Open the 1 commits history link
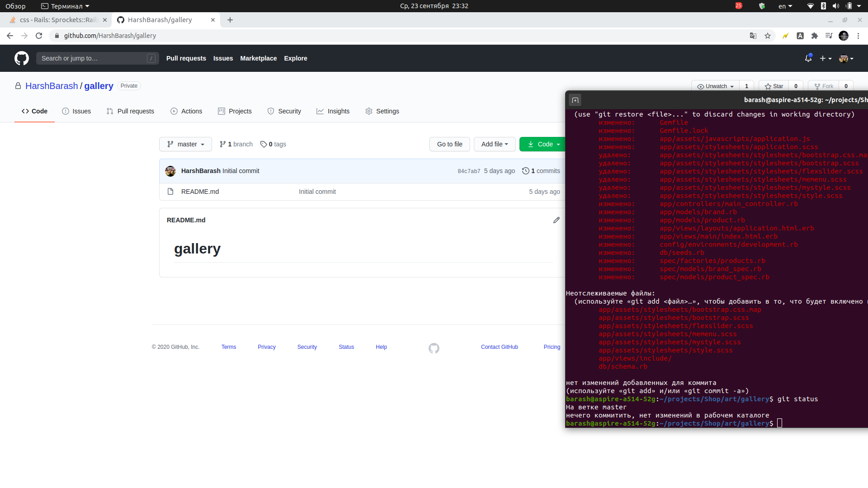Viewport: 868px width, 488px height. coord(541,171)
